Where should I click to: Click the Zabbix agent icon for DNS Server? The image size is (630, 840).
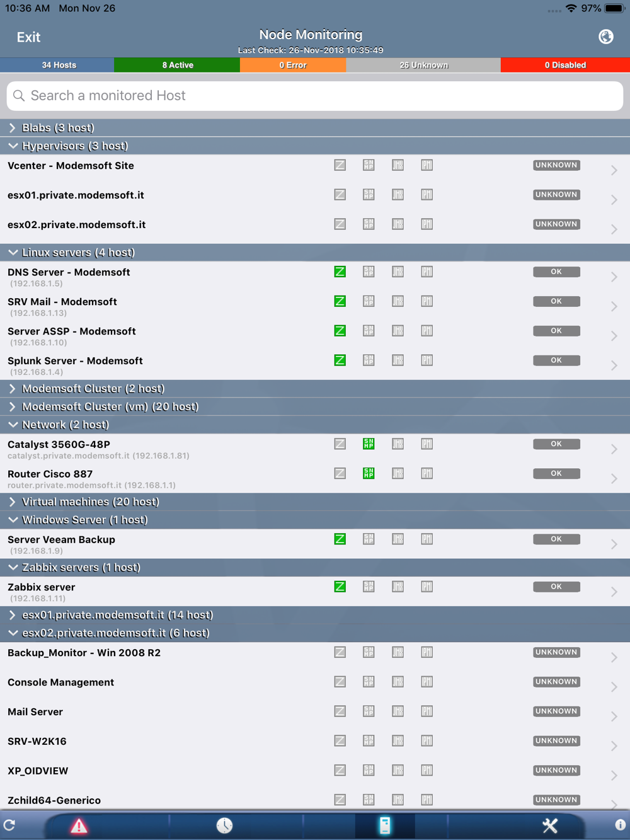coord(340,272)
